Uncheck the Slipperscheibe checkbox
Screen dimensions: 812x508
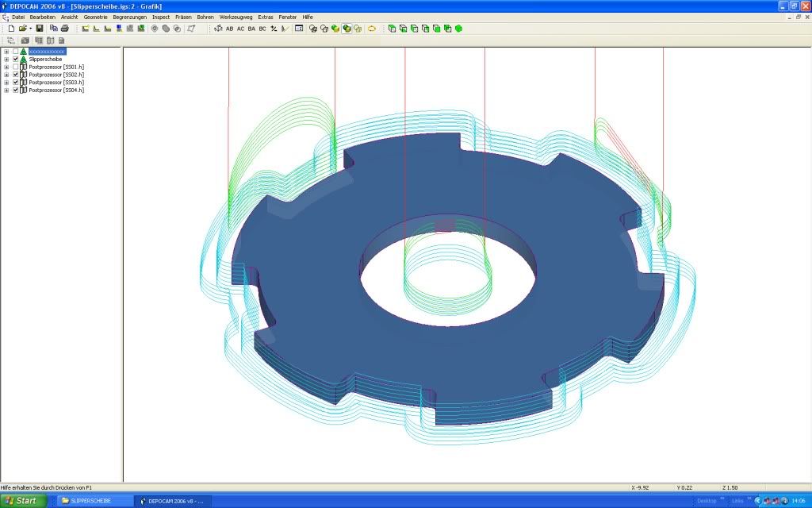(15, 59)
